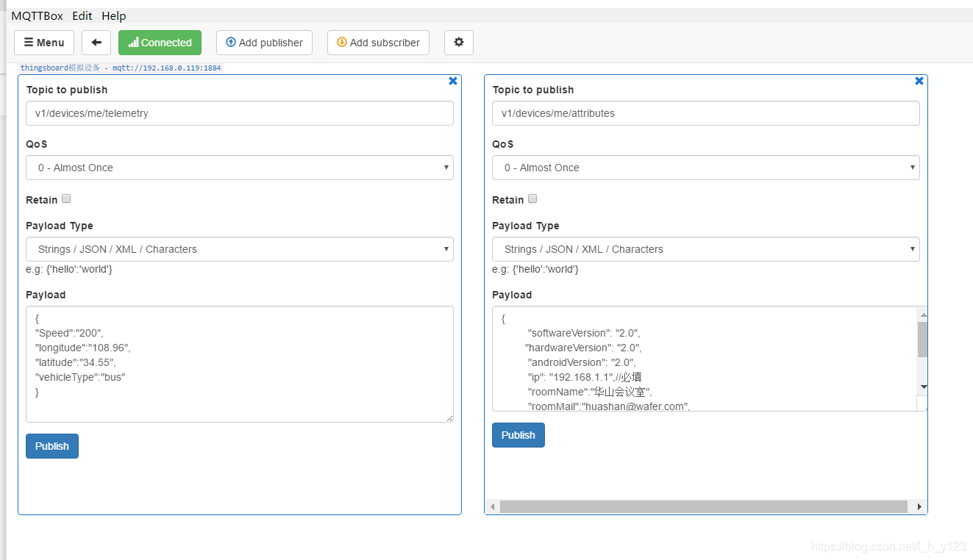The height and width of the screenshot is (560, 973).
Task: Open QoS dropdown for attributes topic
Action: [705, 168]
